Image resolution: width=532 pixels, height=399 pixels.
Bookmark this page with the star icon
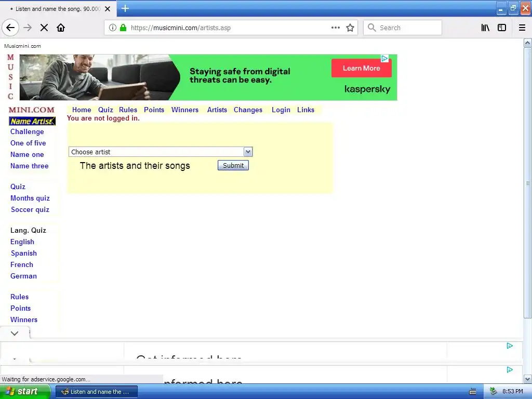[350, 28]
